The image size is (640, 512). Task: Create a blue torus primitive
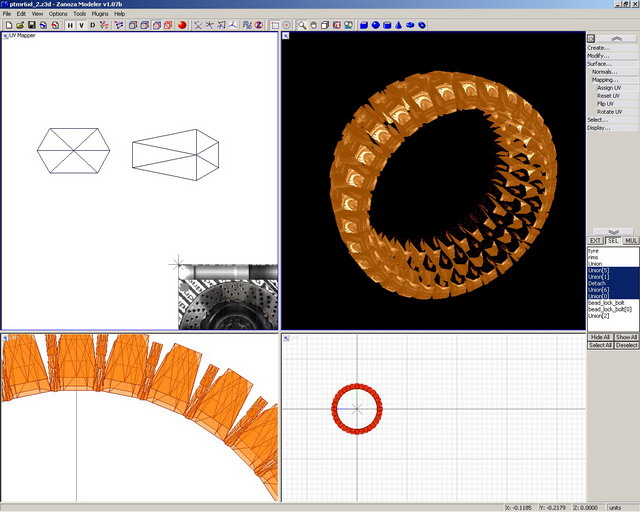[422, 25]
